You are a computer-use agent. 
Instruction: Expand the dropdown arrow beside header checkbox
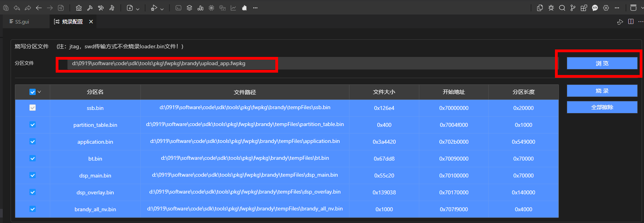point(39,92)
